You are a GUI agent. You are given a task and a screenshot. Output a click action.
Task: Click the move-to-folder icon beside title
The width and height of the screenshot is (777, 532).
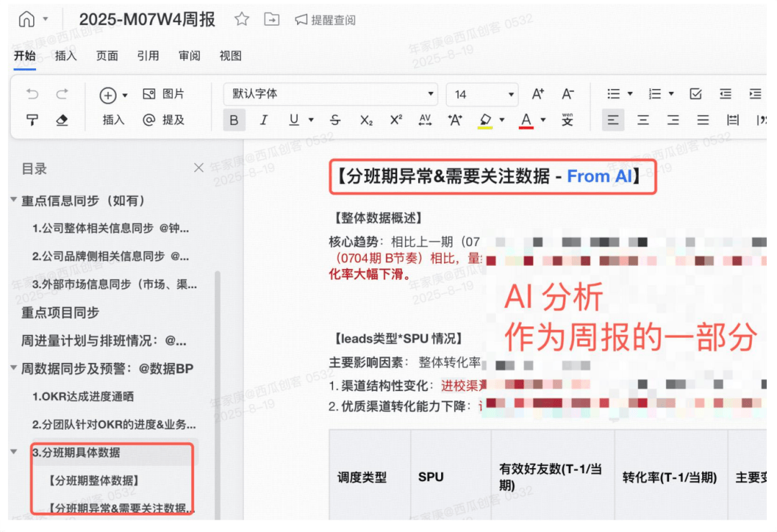click(271, 19)
